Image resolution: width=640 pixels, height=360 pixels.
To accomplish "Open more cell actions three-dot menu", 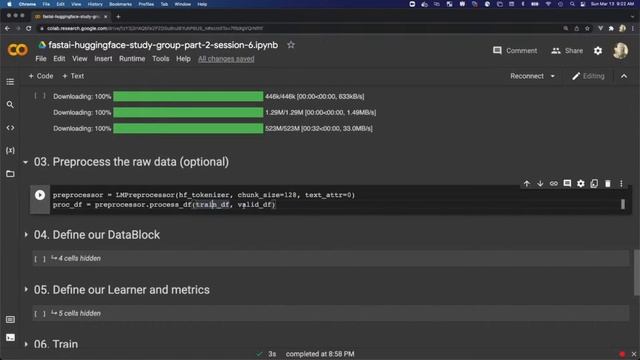I will (621, 184).
